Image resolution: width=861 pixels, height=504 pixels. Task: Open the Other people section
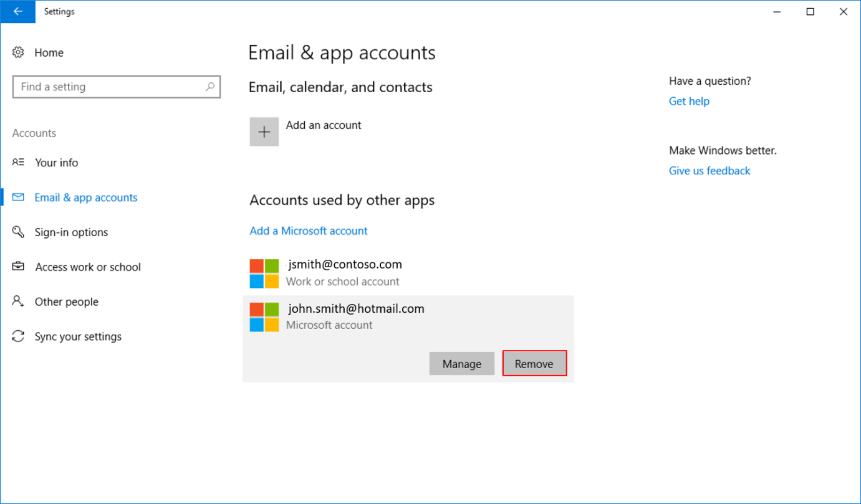tap(67, 302)
